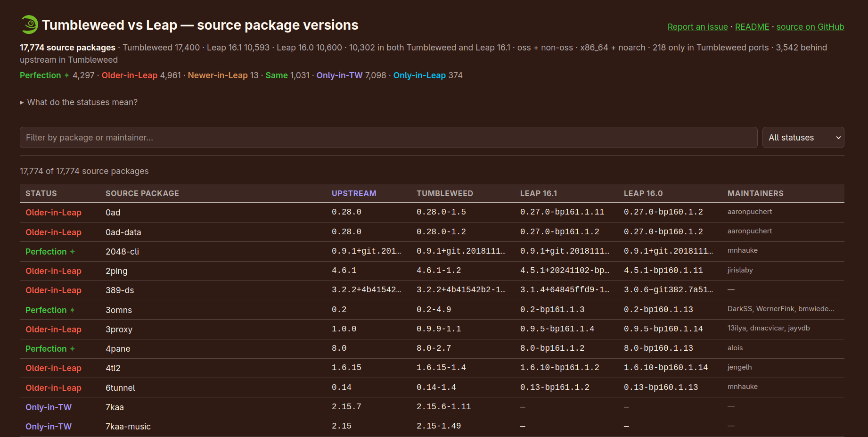The image size is (868, 437).
Task: Click the Only-in-Leap summary label
Action: pos(419,75)
